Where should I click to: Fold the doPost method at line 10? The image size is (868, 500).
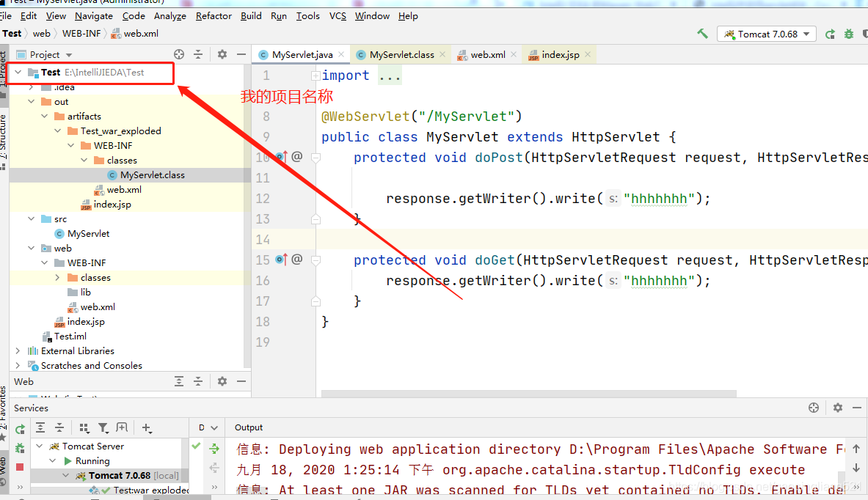(316, 158)
